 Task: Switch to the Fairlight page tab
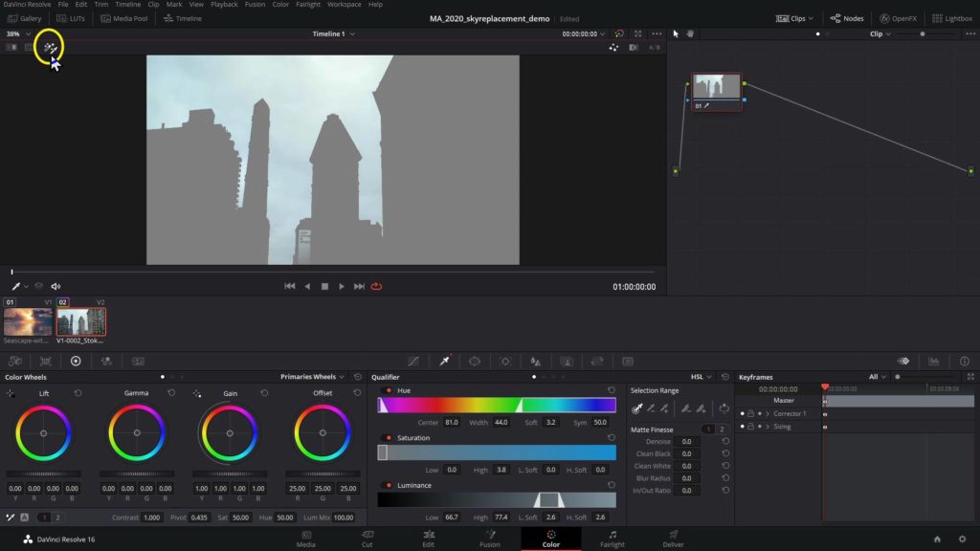coord(612,539)
